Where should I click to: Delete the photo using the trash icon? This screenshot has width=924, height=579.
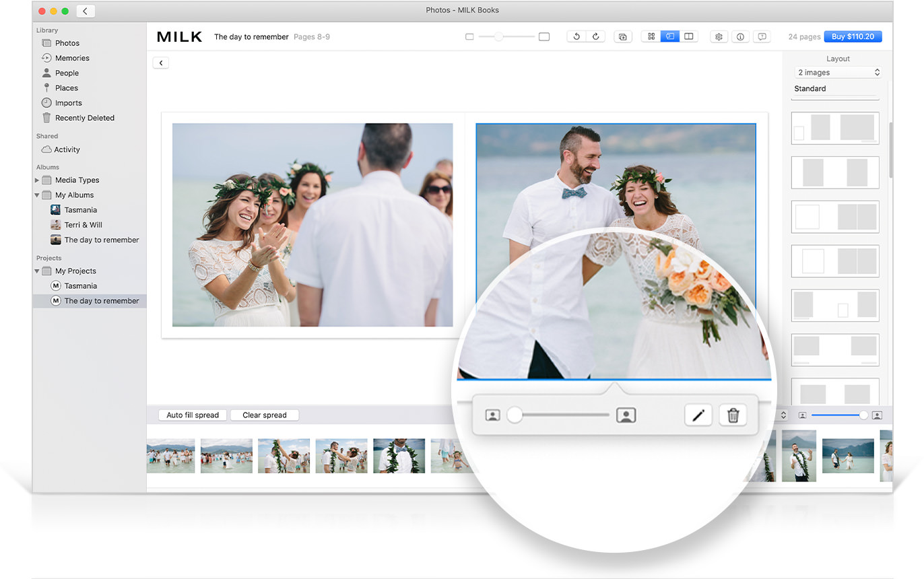click(733, 415)
